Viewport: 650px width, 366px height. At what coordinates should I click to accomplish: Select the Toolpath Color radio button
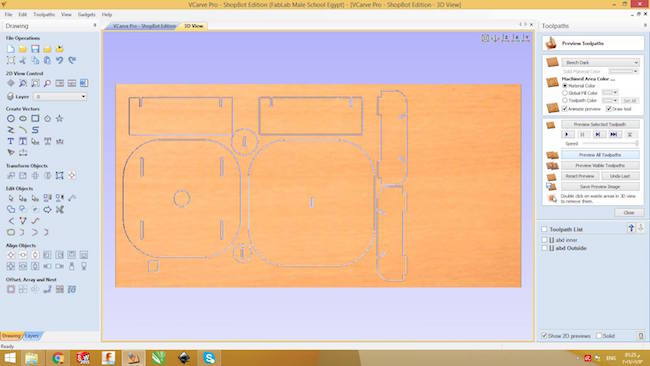(565, 100)
